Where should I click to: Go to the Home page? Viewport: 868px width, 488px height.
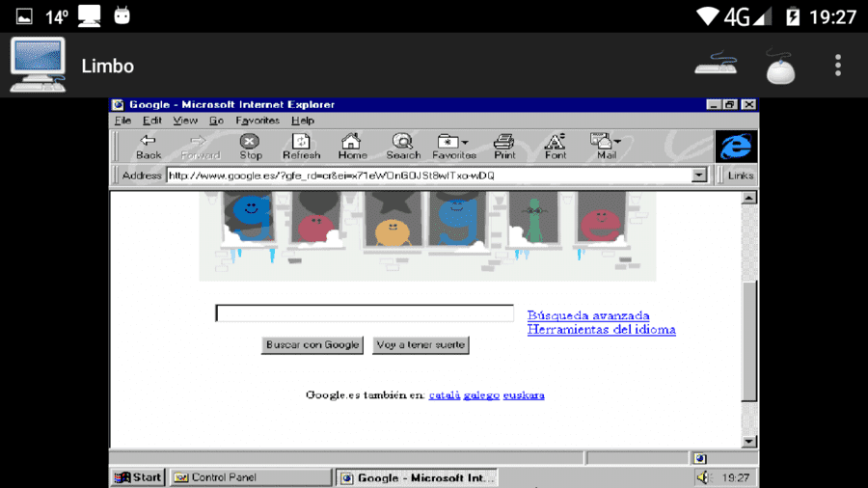tap(352, 147)
